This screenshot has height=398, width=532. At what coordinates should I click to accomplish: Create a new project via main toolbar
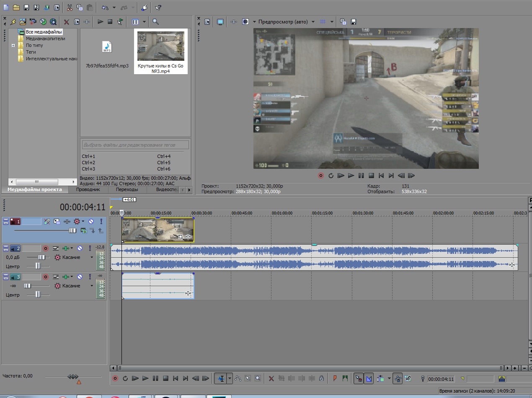(5, 8)
